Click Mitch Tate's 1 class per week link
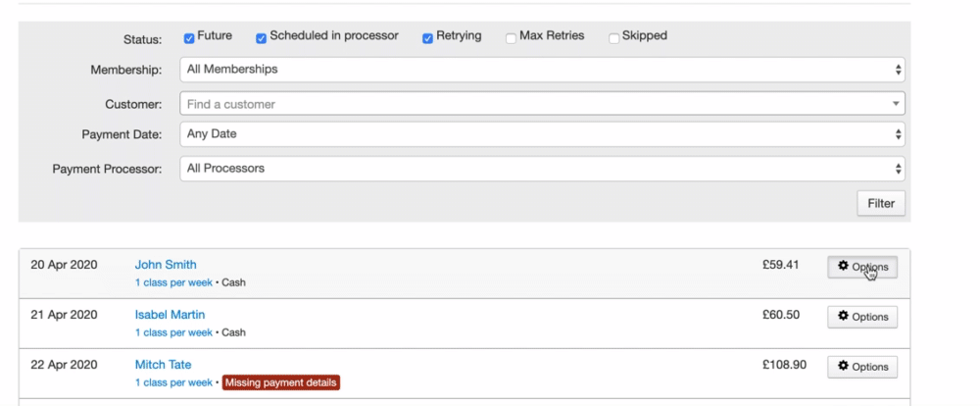 pyautogui.click(x=173, y=382)
